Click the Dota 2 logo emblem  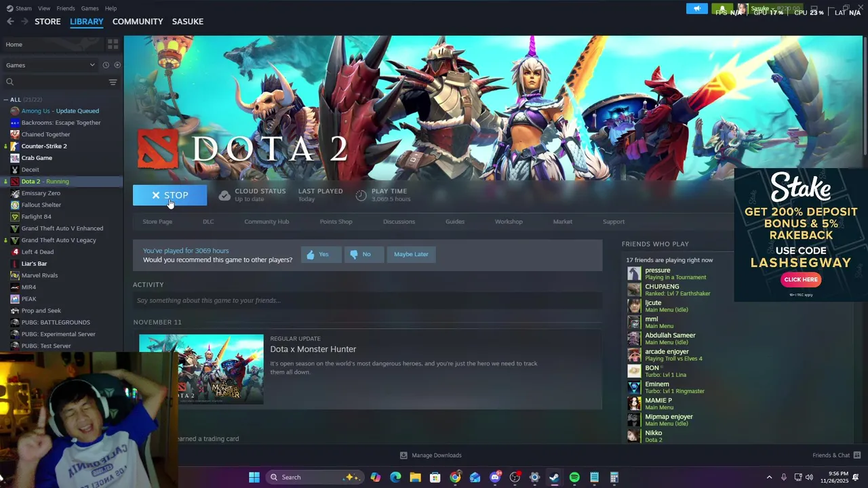click(x=157, y=148)
